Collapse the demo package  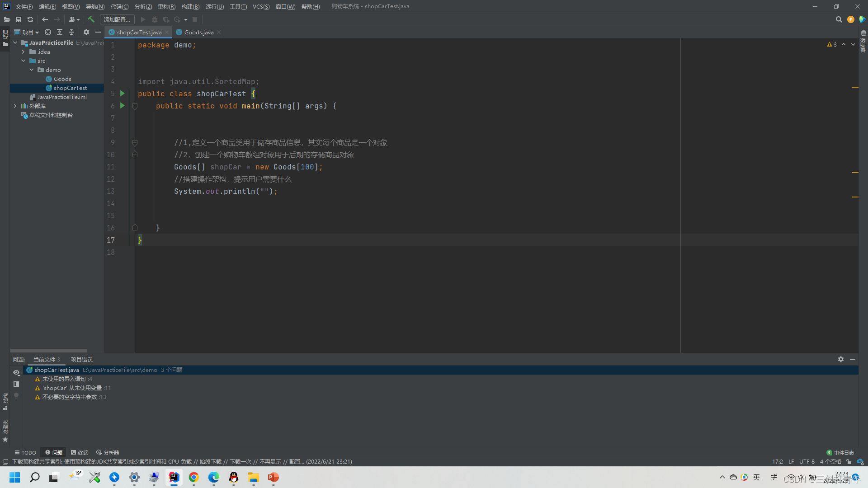(x=31, y=70)
